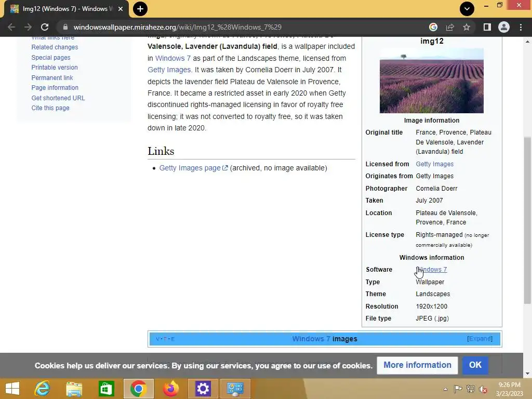Toggle the browser side panel icon

coord(487,27)
